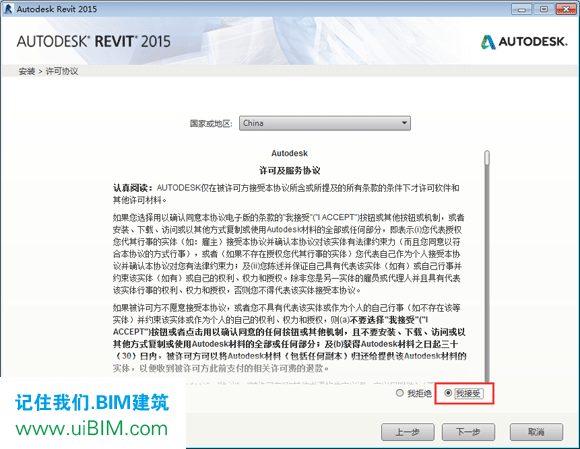
Task: Click the 许可协议 breadcrumb text
Action: pos(62,71)
